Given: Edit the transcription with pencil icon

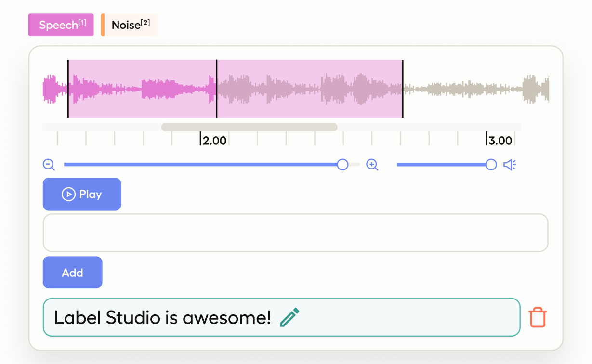Looking at the screenshot, I should point(289,317).
